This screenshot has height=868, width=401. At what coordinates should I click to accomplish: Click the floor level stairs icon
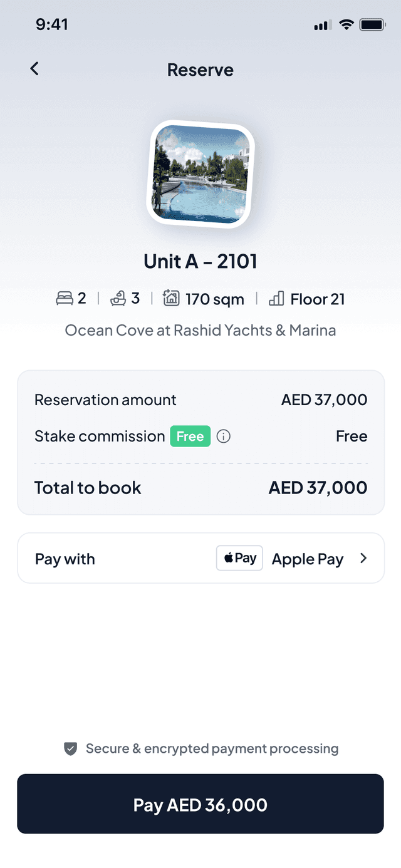(276, 299)
